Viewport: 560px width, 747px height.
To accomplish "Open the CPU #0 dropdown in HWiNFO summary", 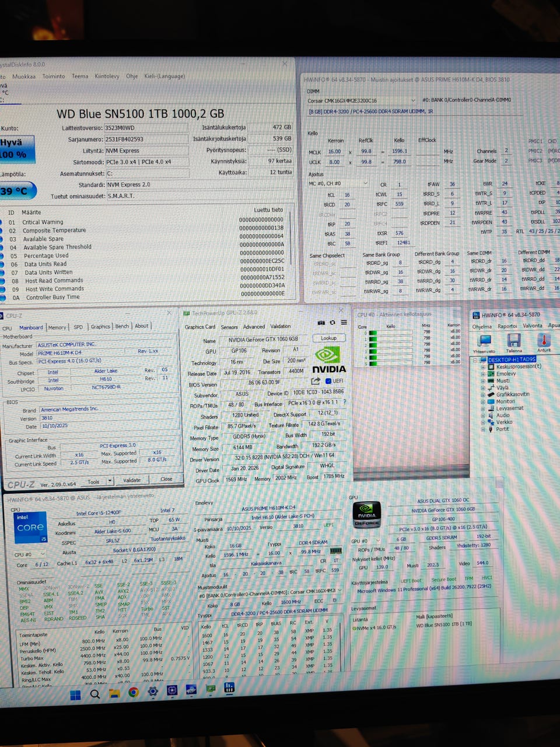I will [x=30, y=554].
